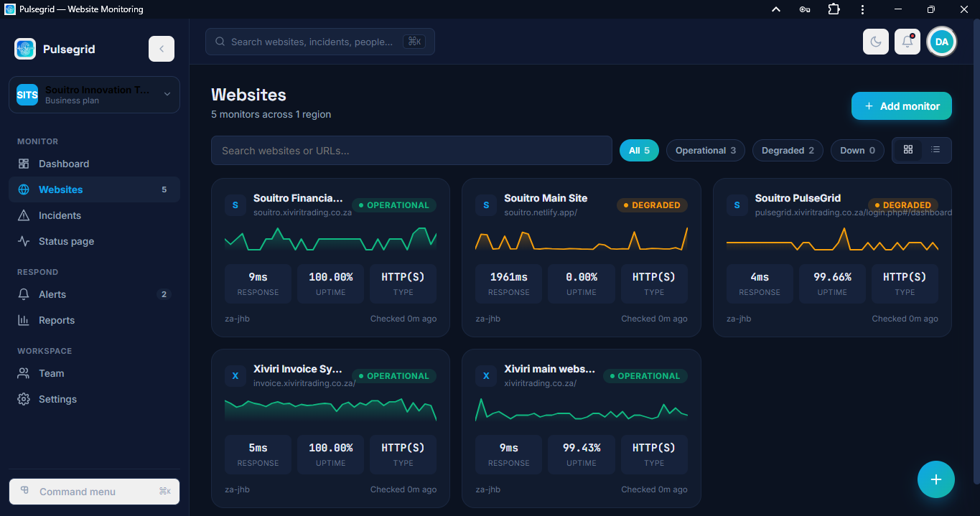Click the 1961ms response value
This screenshot has width=980, height=516.
click(x=509, y=277)
